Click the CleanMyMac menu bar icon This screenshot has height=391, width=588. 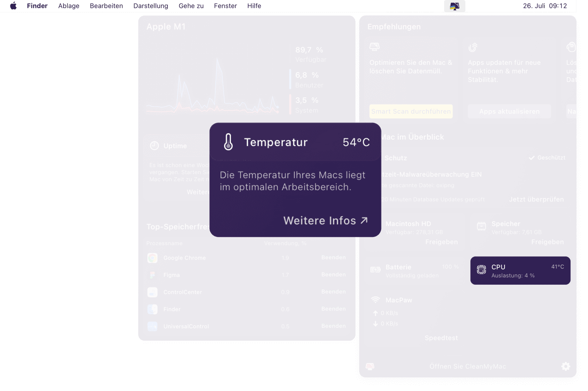455,6
